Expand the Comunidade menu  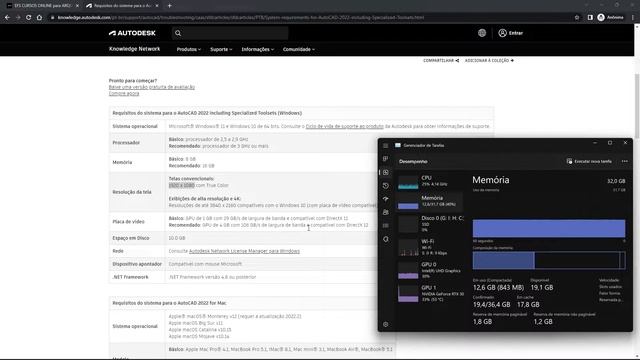[299, 49]
